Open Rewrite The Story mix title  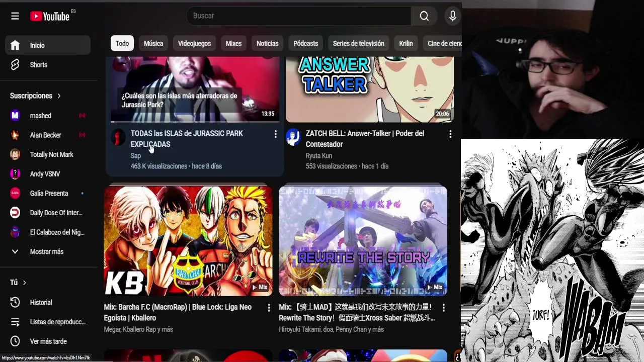357,313
